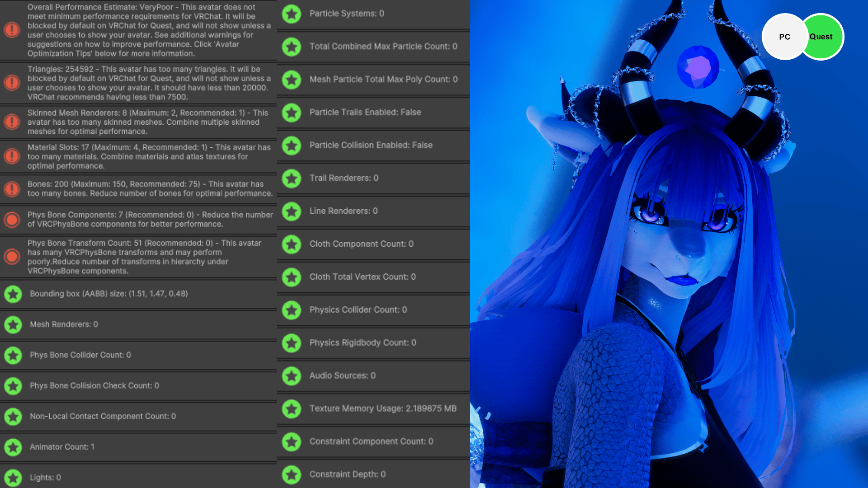Viewport: 868px width, 488px height.
Task: Click the red warning icon next to Triangles
Action: click(12, 83)
